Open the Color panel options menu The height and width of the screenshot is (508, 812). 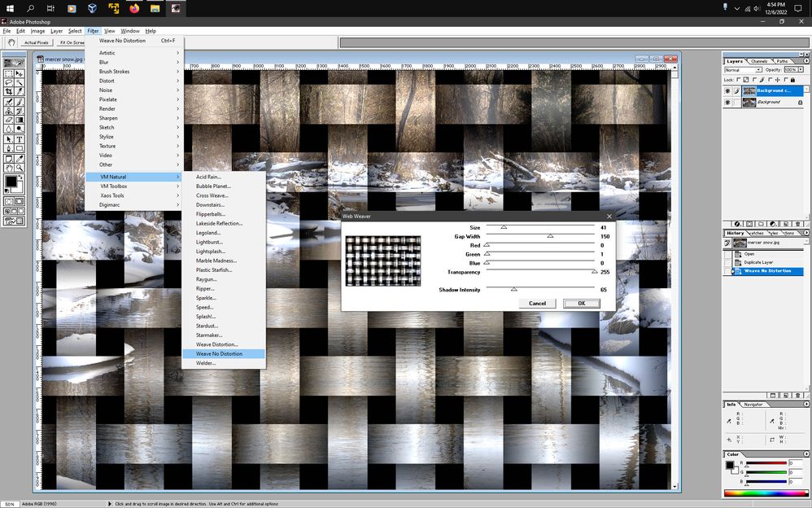point(805,454)
